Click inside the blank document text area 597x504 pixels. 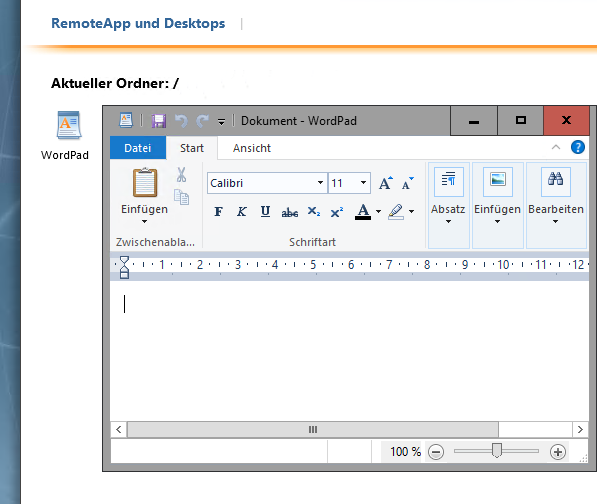350,351
